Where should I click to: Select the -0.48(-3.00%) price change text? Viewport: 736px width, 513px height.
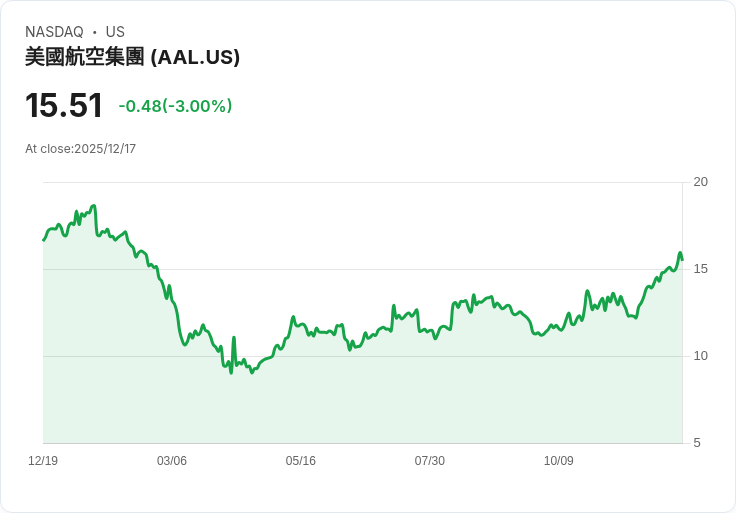[x=175, y=106]
